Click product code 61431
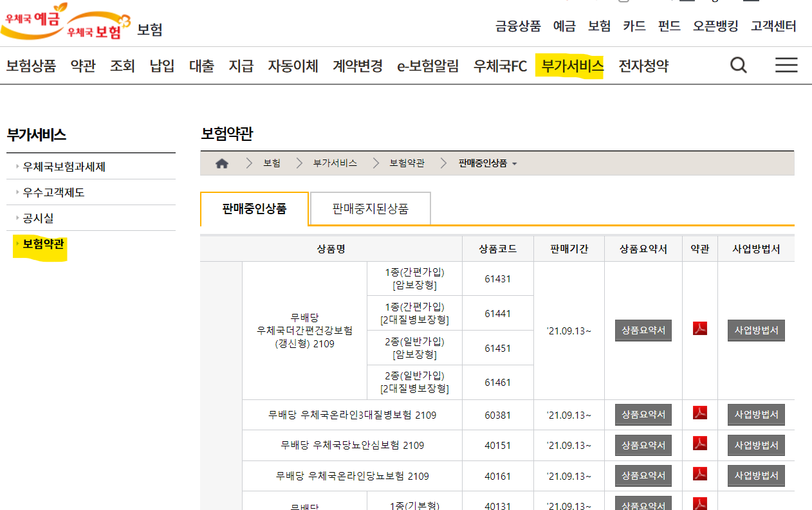The height and width of the screenshot is (510, 812). tap(497, 278)
